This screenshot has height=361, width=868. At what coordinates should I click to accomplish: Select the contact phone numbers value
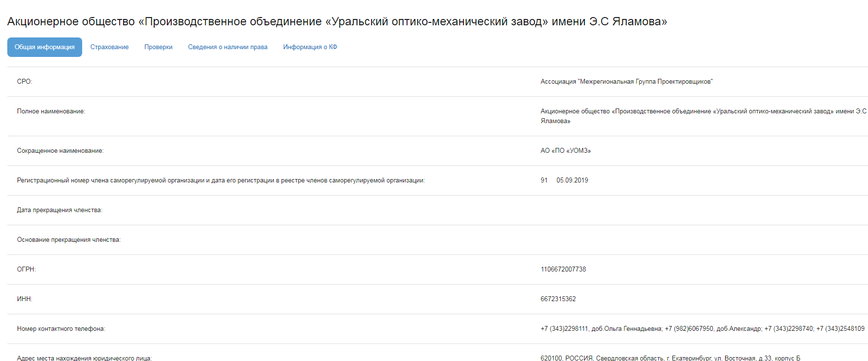pyautogui.click(x=703, y=329)
